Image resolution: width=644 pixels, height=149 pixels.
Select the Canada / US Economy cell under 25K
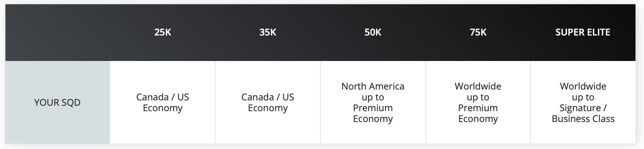(163, 102)
